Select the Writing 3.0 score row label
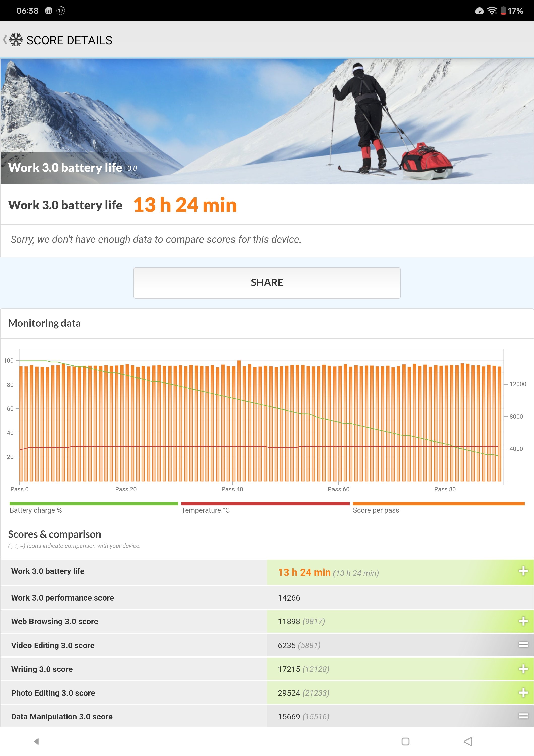The height and width of the screenshot is (756, 534). click(42, 669)
